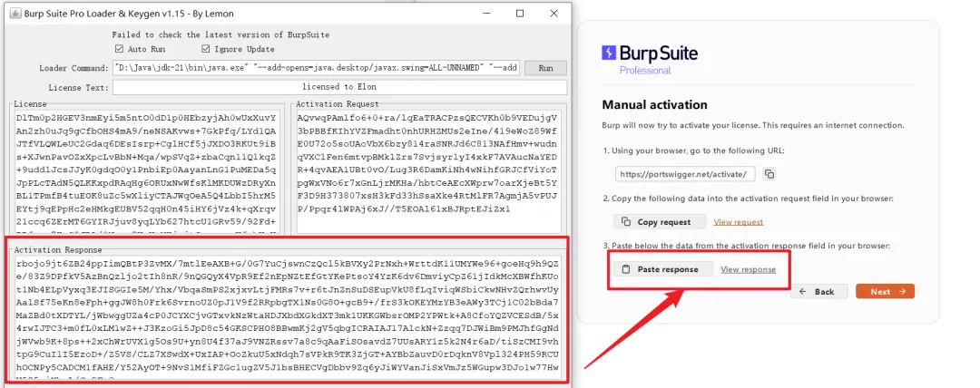980x388 pixels.
Task: Click the Run button in the keygen
Action: 545,68
